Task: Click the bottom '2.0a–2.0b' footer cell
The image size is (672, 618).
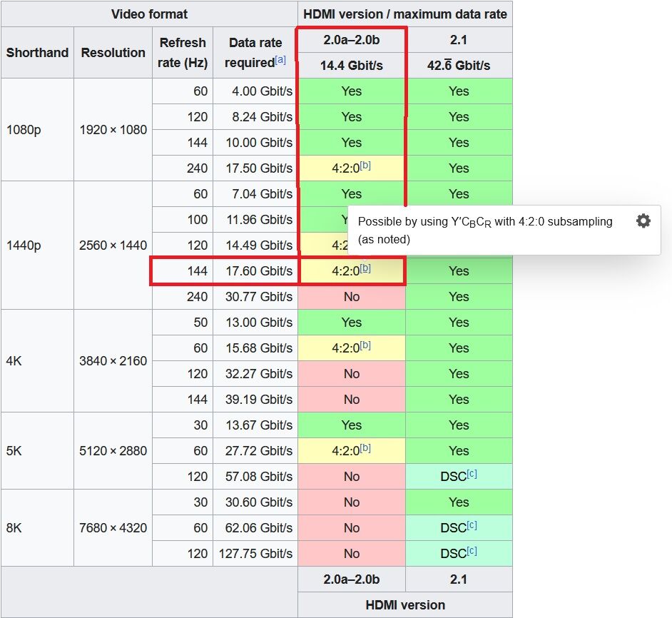Action: pyautogui.click(x=352, y=579)
